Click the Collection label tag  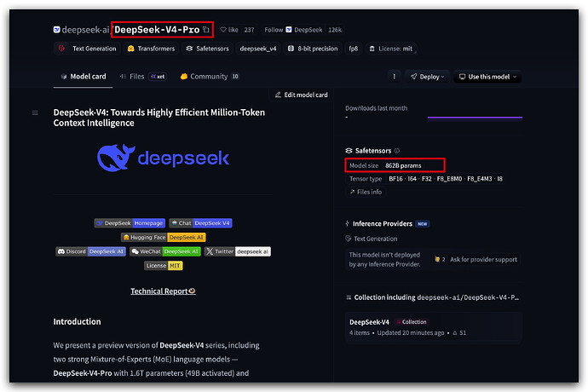coord(412,322)
